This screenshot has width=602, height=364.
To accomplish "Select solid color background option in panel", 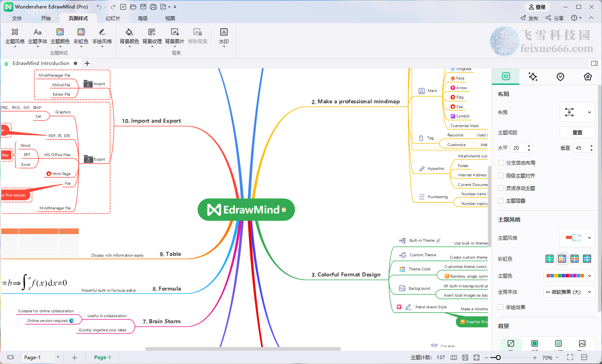I will point(535,343).
